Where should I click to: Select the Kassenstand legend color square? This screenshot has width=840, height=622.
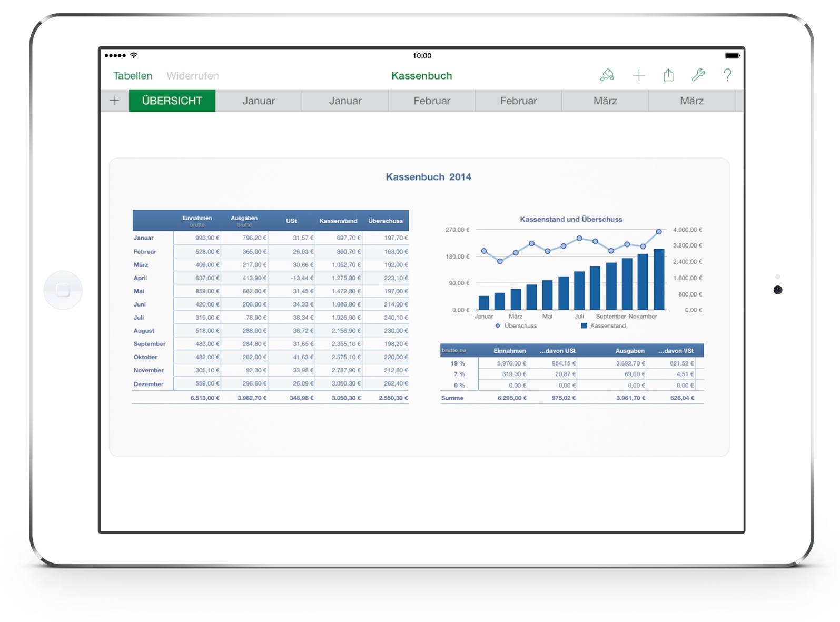(x=584, y=326)
